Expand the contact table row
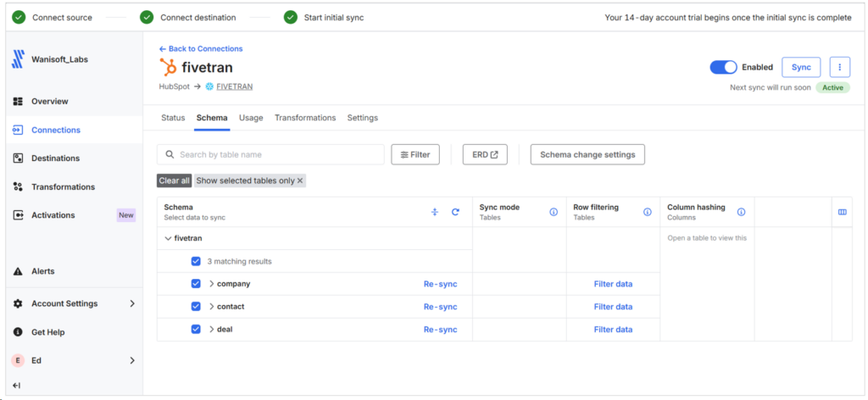Viewport: 868px width, 400px height. point(211,307)
